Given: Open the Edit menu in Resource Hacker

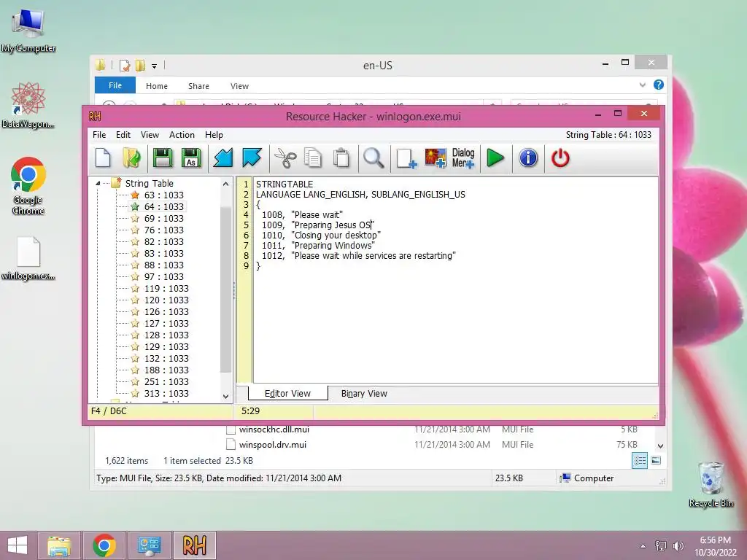Looking at the screenshot, I should tap(123, 135).
